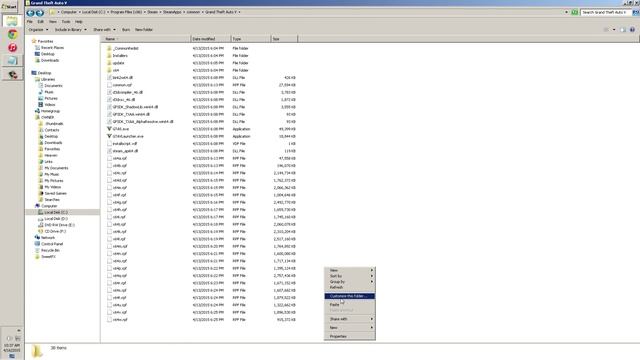
Task: Select the GTAVLauncher.exe application icon
Action: coord(109,136)
